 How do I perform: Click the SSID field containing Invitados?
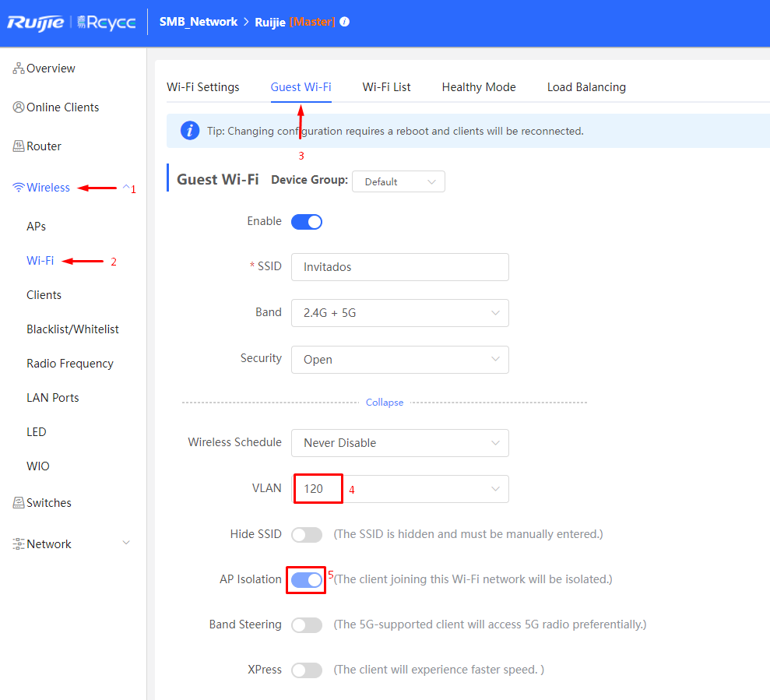tap(399, 267)
